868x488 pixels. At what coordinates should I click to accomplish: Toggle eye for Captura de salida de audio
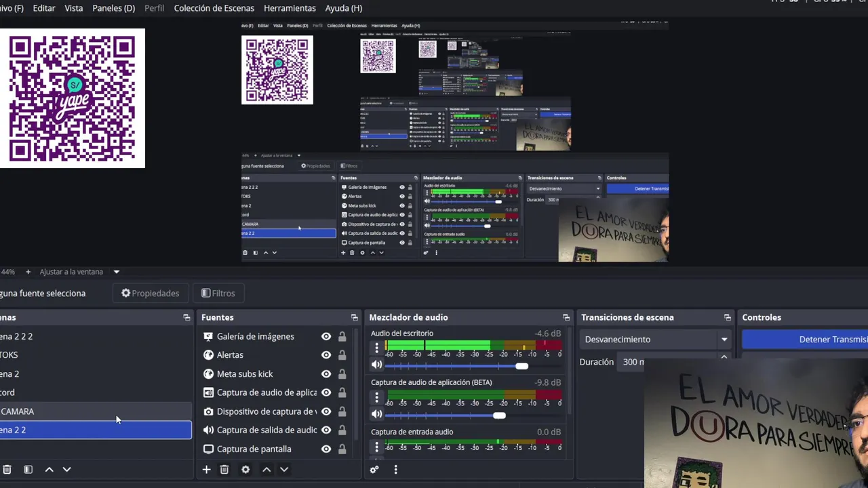[x=326, y=430]
